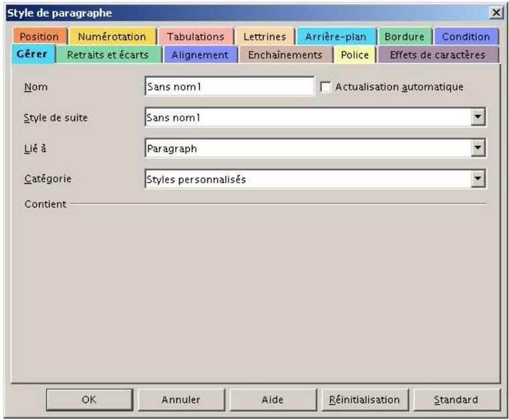
Task: Open the Retraits et écarts tab
Action: pyautogui.click(x=108, y=54)
